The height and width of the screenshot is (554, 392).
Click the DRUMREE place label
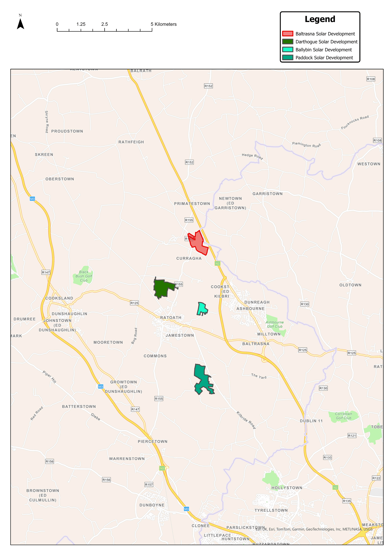(25, 319)
